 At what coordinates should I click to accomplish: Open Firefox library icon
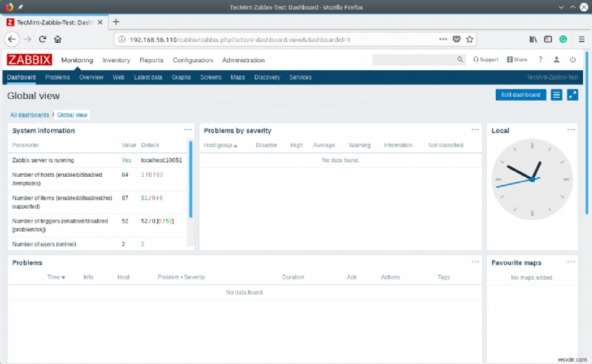(x=533, y=39)
